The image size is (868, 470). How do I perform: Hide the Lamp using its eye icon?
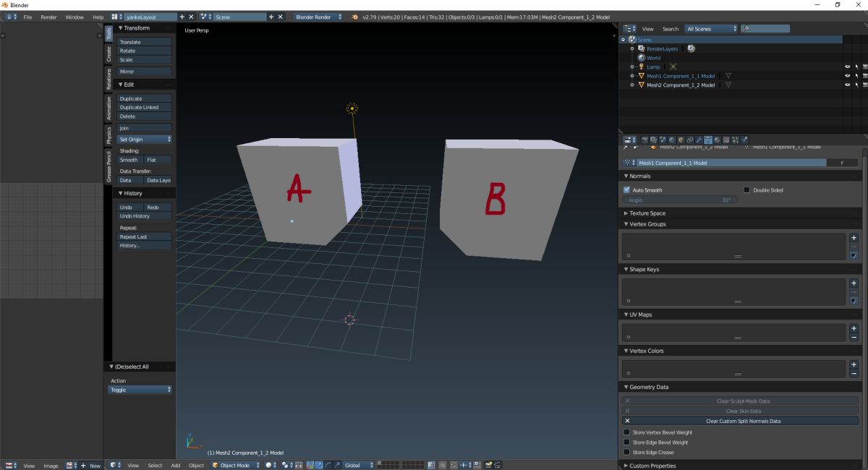point(847,67)
